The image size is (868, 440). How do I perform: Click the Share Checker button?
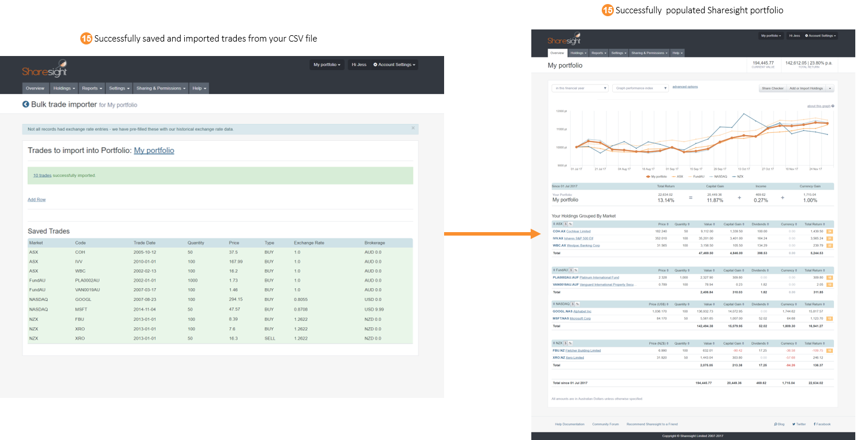tap(772, 88)
